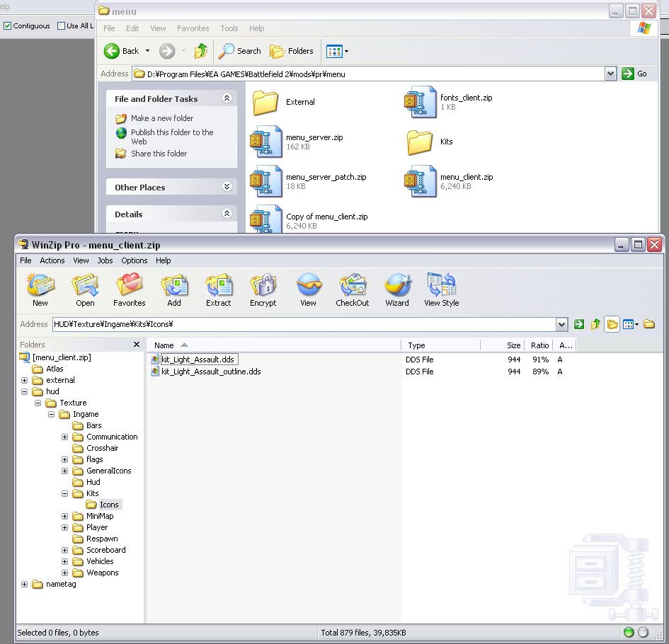Select the kit_Light_Assault_outline.dds file
This screenshot has width=669, height=644.
click(x=210, y=372)
